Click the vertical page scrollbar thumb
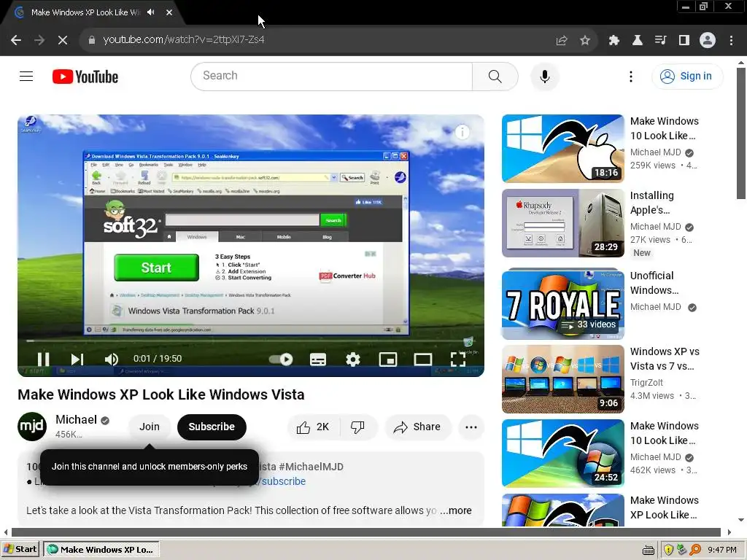Viewport: 747px width, 560px height. (741, 133)
